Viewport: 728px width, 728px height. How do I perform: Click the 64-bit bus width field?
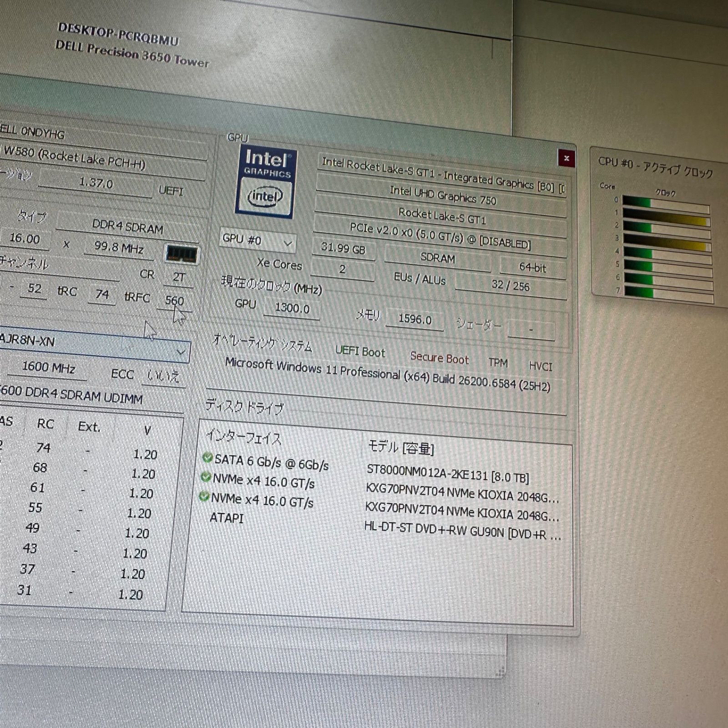pyautogui.click(x=533, y=268)
